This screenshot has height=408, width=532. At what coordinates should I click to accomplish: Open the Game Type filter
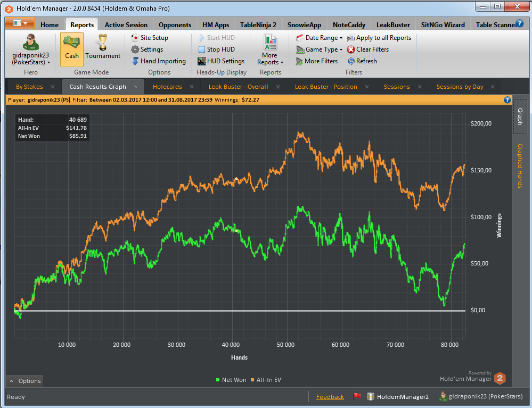[x=319, y=49]
